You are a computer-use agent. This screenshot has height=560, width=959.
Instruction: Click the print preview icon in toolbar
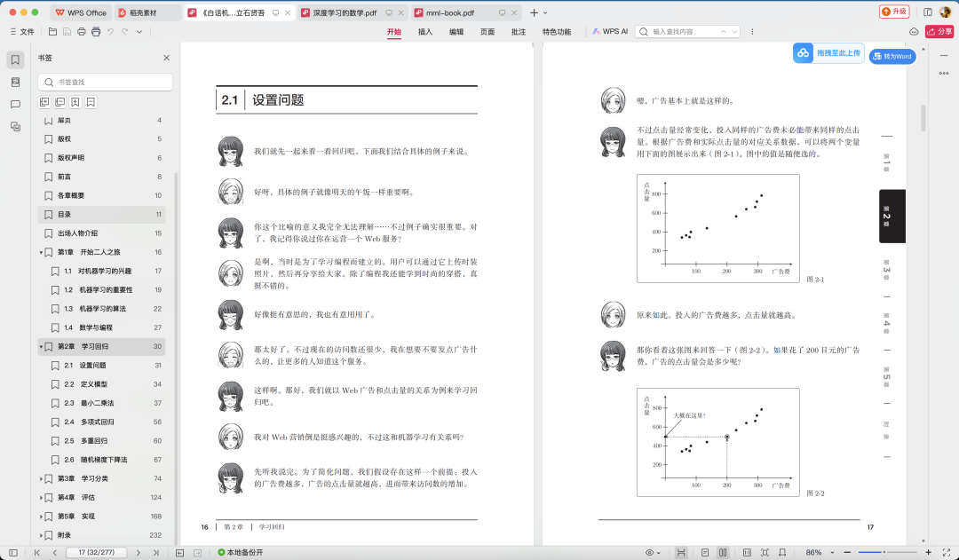click(96, 31)
